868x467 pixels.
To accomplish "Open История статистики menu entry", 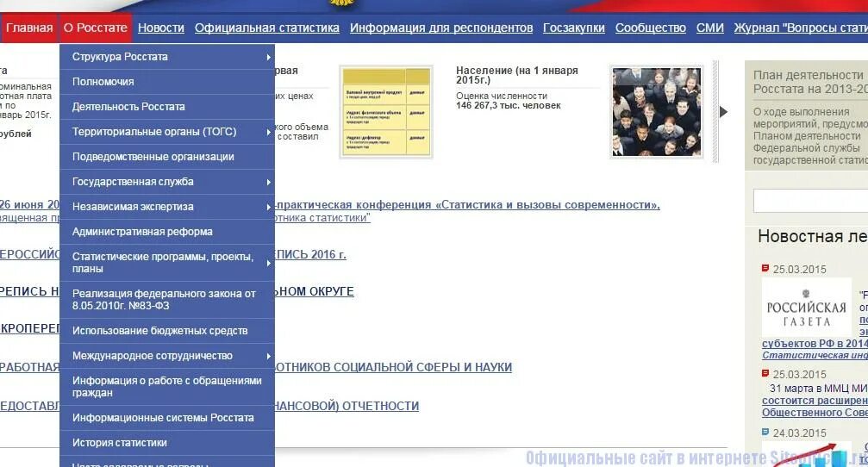I will click(167, 443).
